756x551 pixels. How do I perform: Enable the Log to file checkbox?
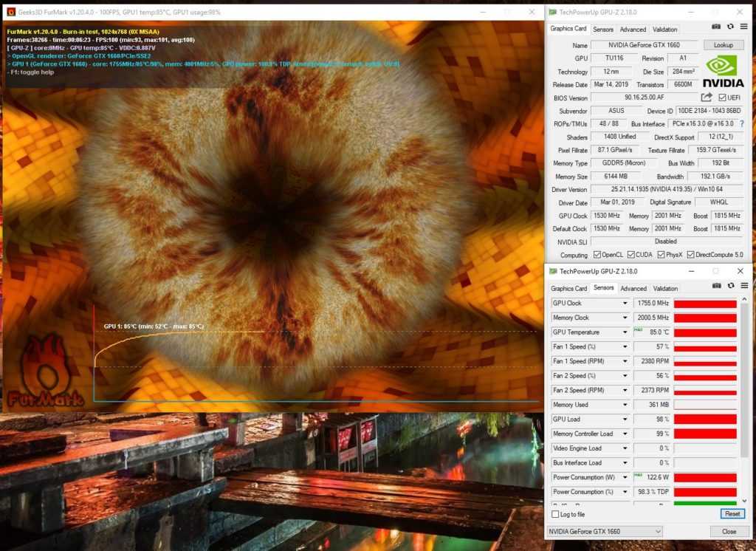(555, 514)
